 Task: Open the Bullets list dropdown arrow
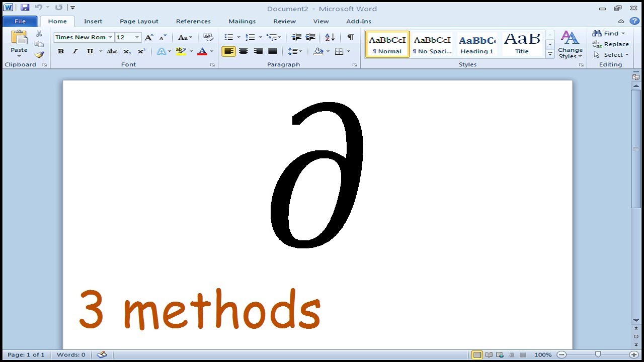(x=238, y=37)
